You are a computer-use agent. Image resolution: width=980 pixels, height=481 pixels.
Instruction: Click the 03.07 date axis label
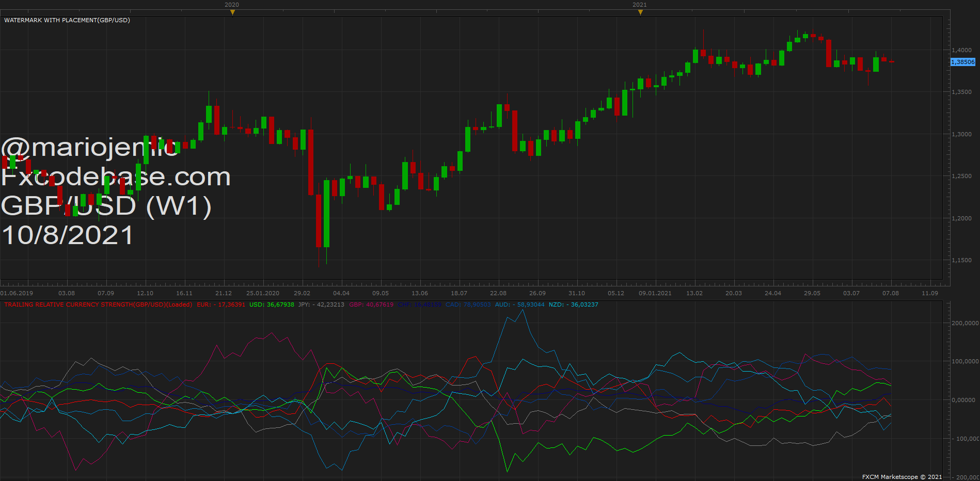[851, 293]
